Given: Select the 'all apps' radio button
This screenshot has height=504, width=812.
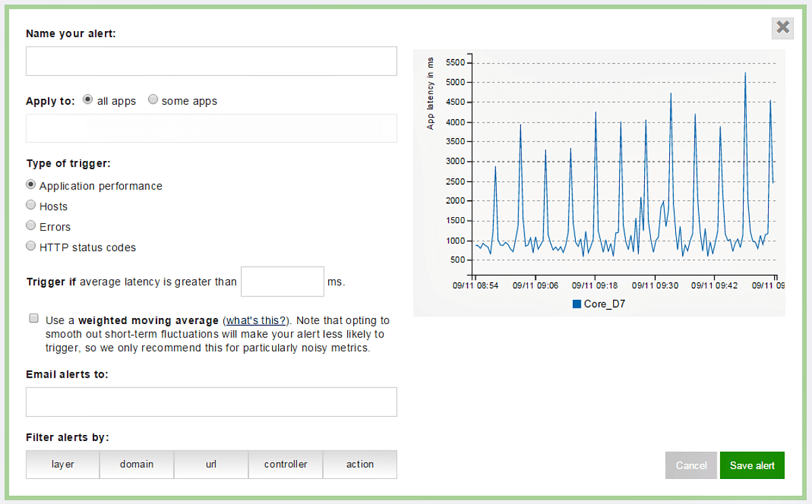Looking at the screenshot, I should click(x=87, y=99).
